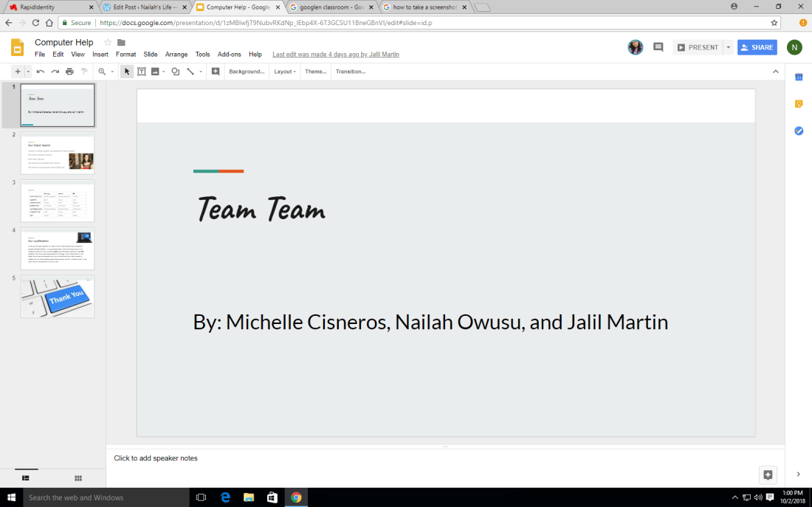Image resolution: width=812 pixels, height=507 pixels.
Task: Expand the new slide layout dropdown arrow
Action: [28, 72]
